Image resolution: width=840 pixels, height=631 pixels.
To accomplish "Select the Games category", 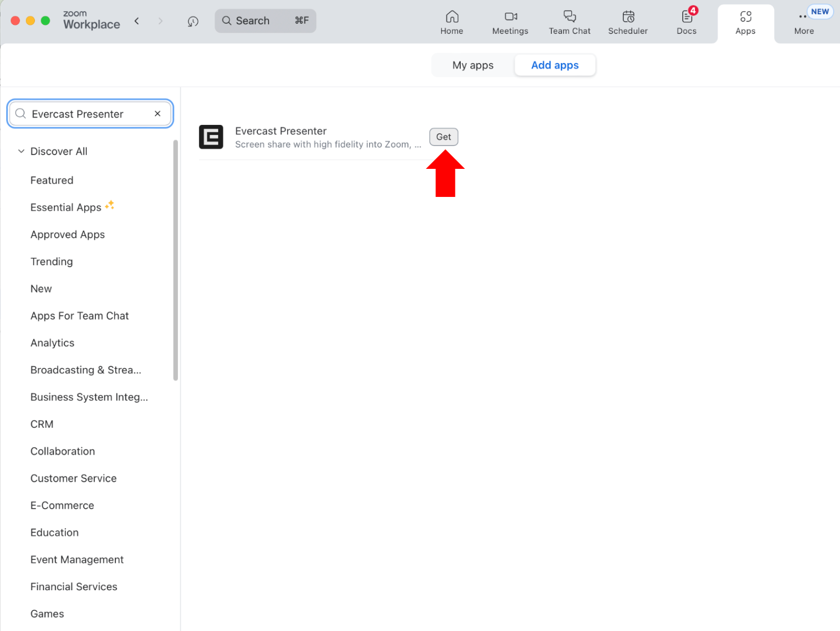I will coord(47,614).
